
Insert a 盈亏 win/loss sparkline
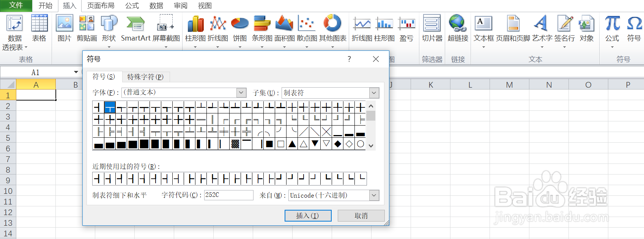coord(406,28)
